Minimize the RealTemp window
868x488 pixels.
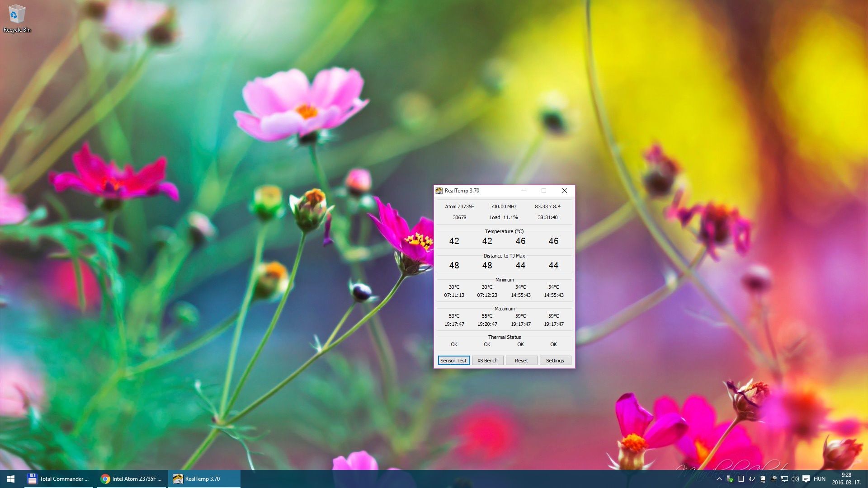coord(524,191)
